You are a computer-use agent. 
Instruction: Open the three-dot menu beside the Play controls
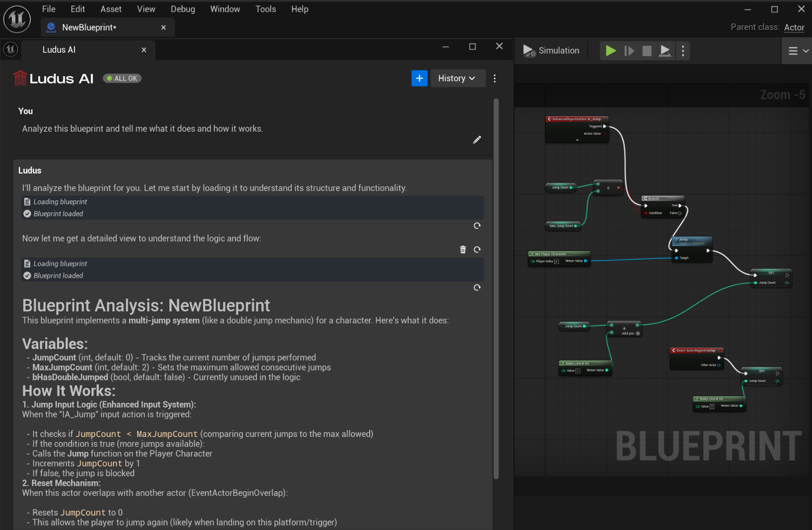(683, 50)
